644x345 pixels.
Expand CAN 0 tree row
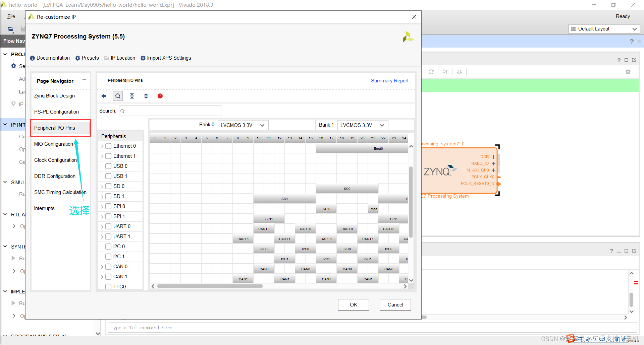coord(102,267)
